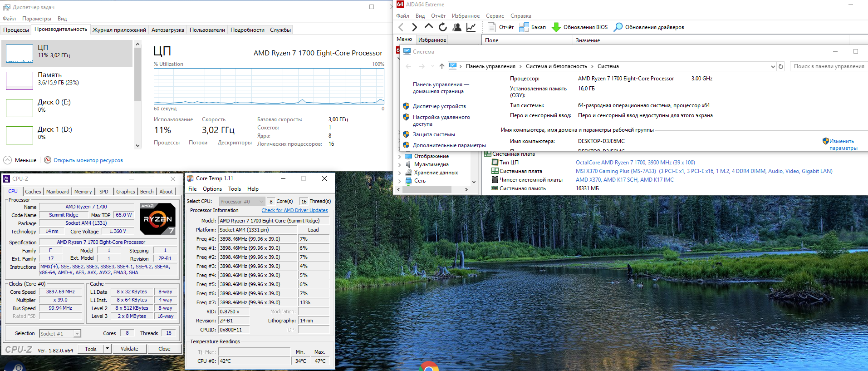Expand the Хранение данных node arrow

pyautogui.click(x=400, y=173)
